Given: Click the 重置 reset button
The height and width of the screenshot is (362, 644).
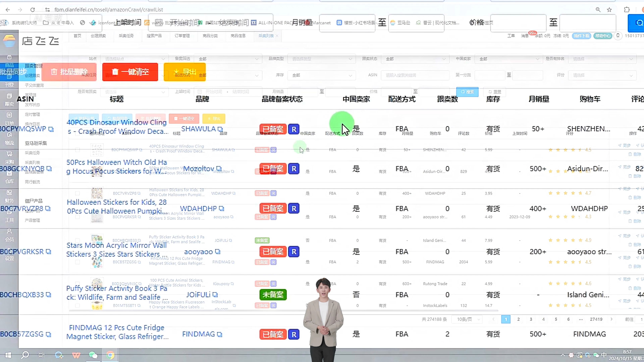Looking at the screenshot, I should pos(495,92).
